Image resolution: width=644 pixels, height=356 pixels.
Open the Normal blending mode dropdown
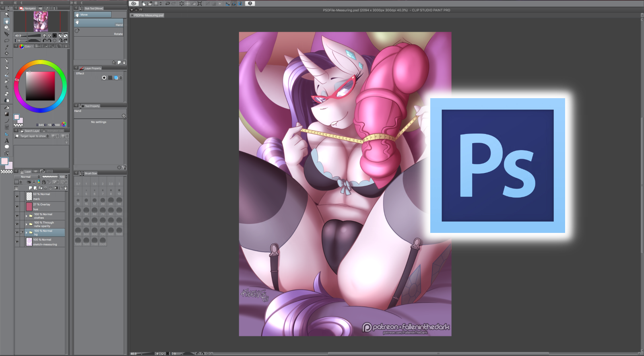(x=28, y=177)
